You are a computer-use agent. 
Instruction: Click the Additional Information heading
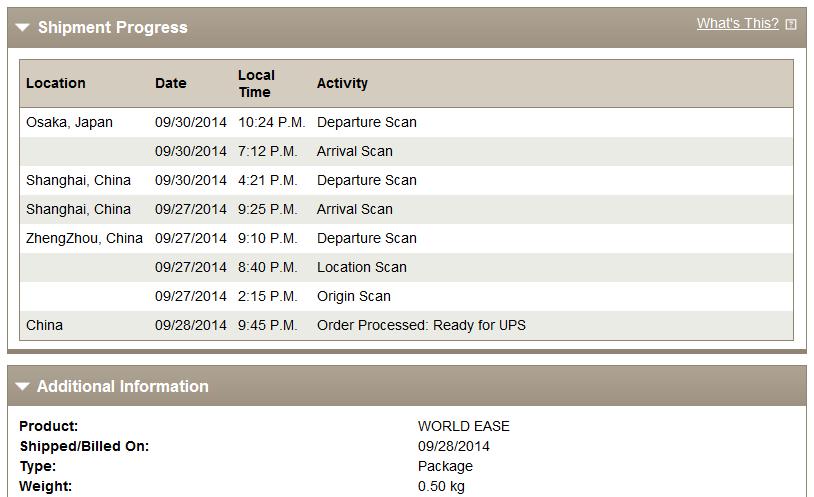coord(123,386)
